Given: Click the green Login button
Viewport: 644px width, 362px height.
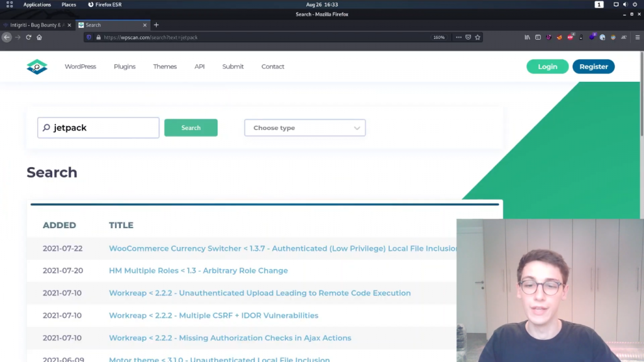Looking at the screenshot, I should click(x=548, y=67).
